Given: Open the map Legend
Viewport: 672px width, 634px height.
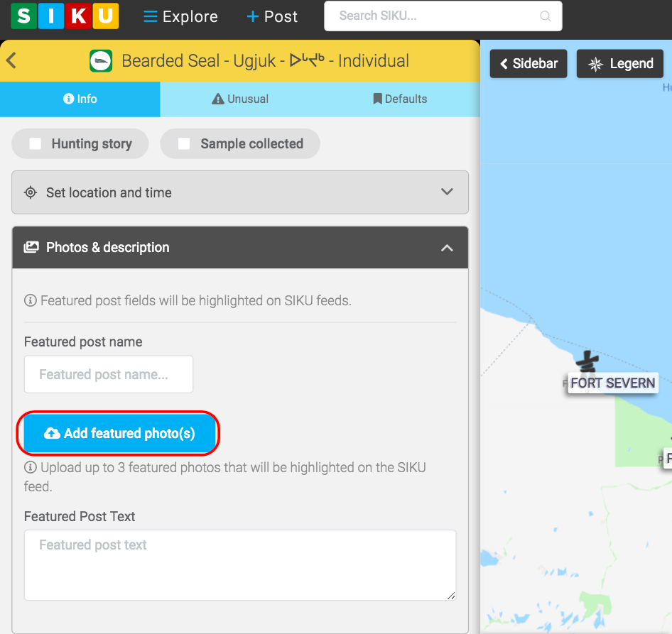Looking at the screenshot, I should 620,64.
